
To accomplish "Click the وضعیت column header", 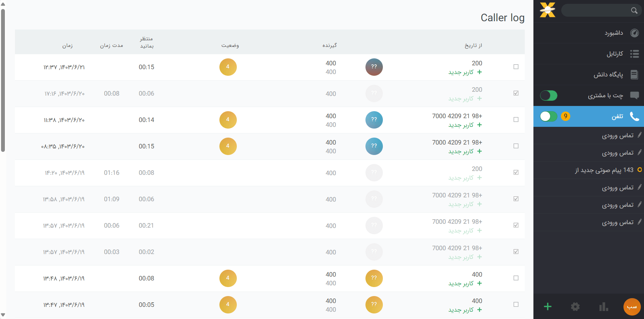I will tap(230, 46).
